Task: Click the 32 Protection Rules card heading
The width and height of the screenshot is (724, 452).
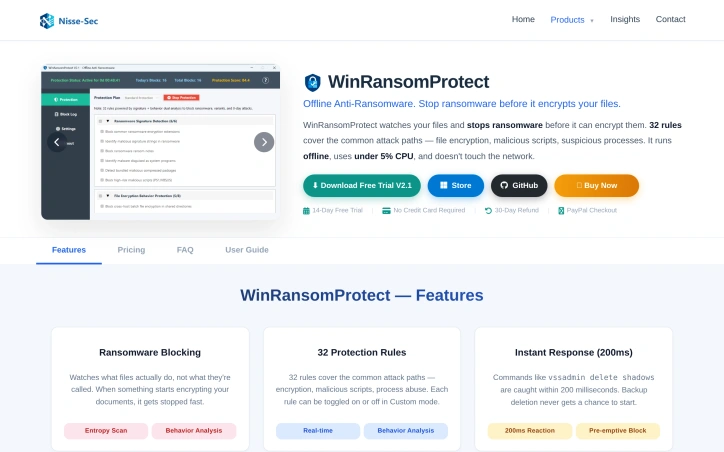Action: pyautogui.click(x=362, y=353)
